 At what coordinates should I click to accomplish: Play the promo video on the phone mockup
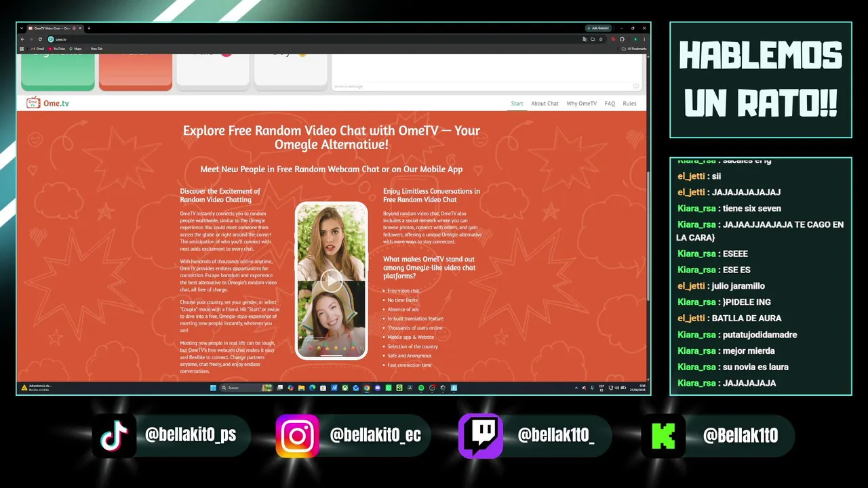[332, 281]
